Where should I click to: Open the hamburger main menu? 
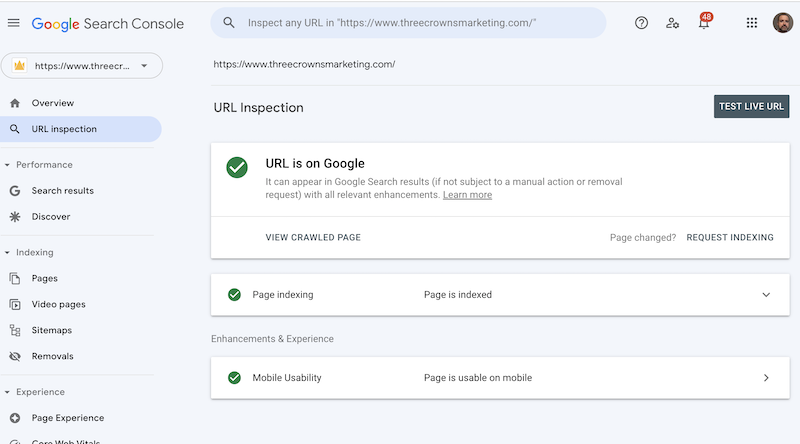tap(14, 22)
